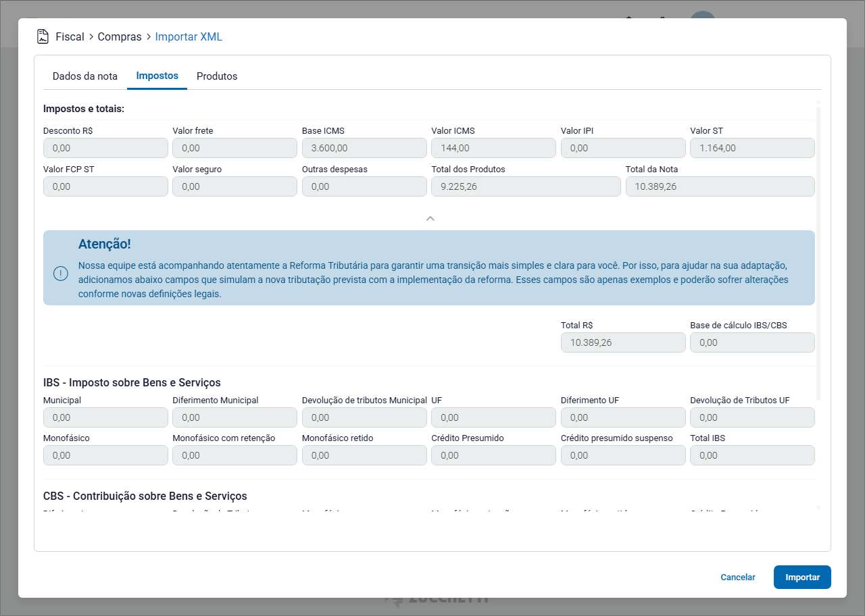The width and height of the screenshot is (865, 616).
Task: Select the Total da Nota field
Action: tap(720, 186)
